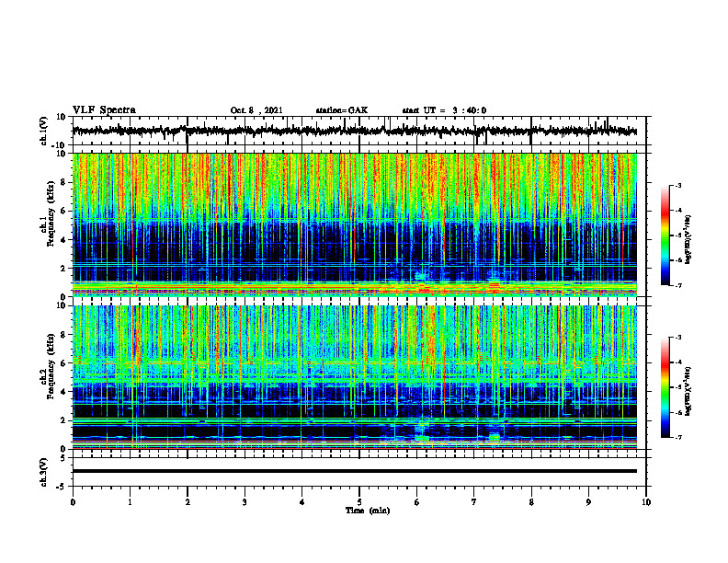This screenshot has width=728, height=563.
Task: Click the "Time (min)" axis label
Action: click(x=368, y=511)
